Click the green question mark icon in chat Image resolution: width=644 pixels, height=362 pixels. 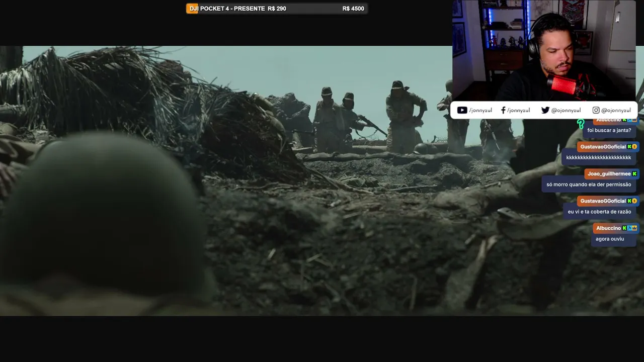tap(580, 124)
